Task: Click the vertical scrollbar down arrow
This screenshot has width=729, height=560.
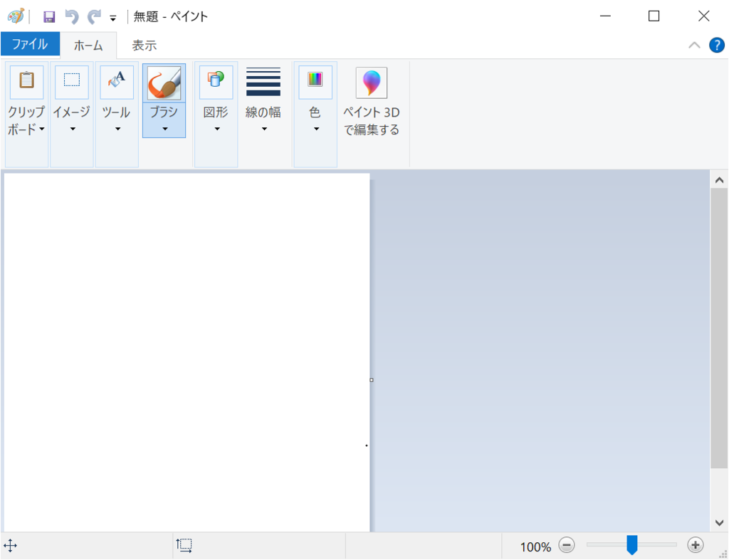Action: coord(719,523)
